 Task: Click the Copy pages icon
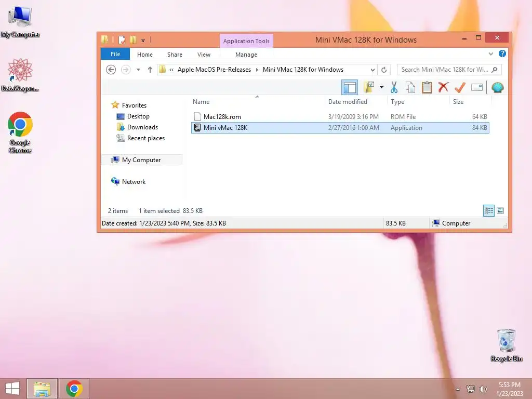tap(410, 87)
